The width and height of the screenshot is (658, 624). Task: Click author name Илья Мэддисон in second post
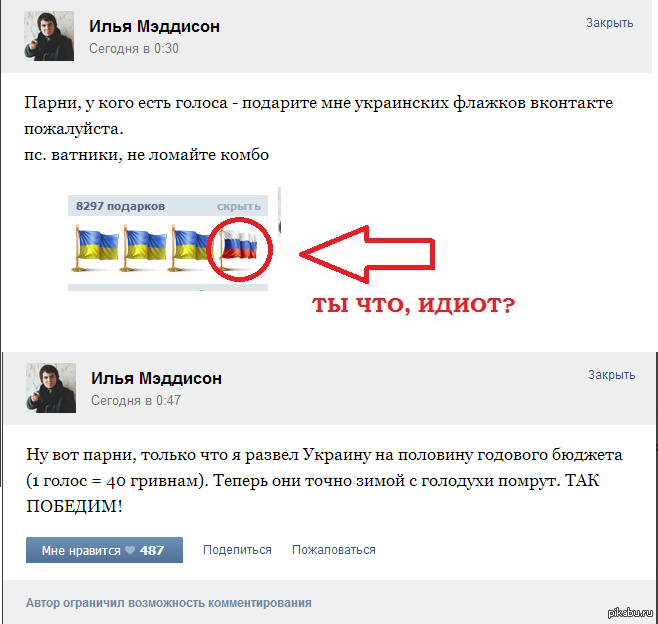(x=156, y=379)
